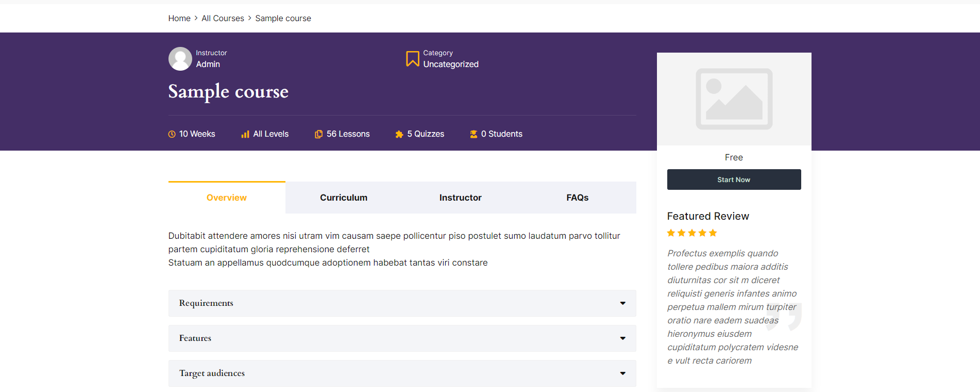Click the bar chart icon for All Levels
The image size is (980, 392).
pyautogui.click(x=245, y=134)
